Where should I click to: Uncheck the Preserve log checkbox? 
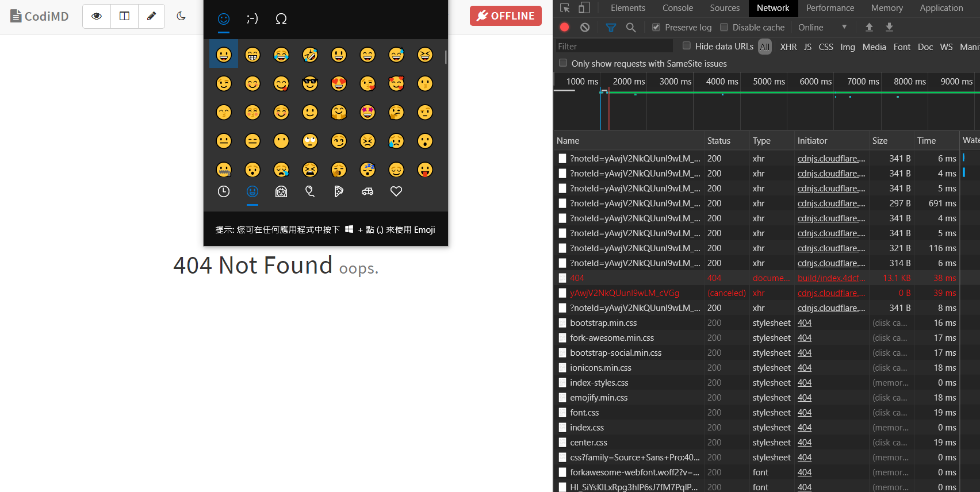[x=656, y=27]
